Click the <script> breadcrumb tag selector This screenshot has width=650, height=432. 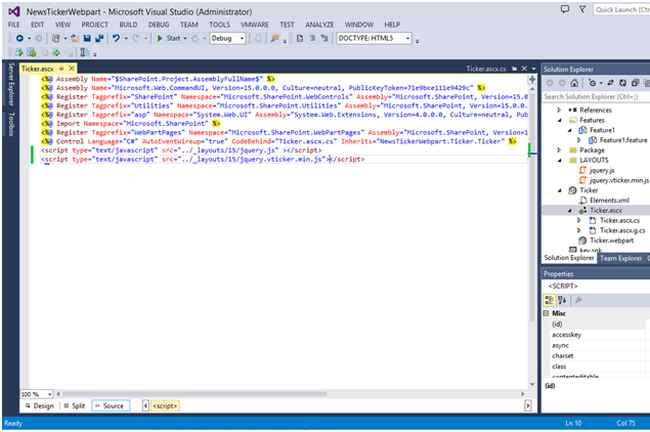(x=165, y=406)
